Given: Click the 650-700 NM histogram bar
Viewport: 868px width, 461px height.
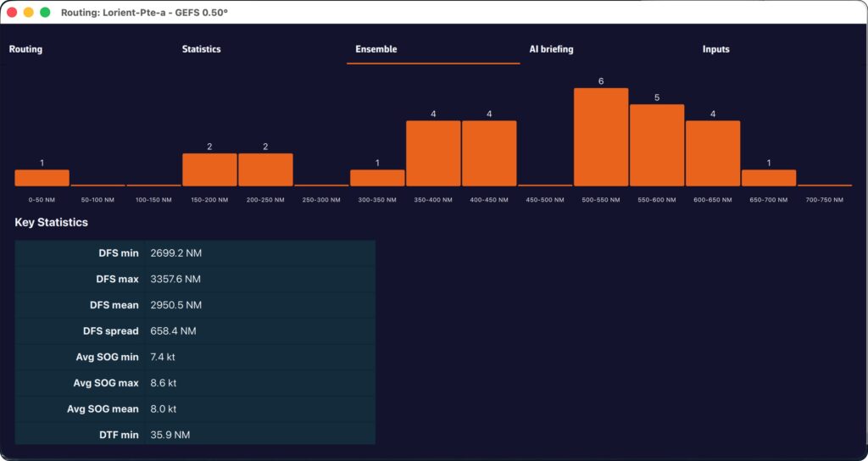Looking at the screenshot, I should click(x=769, y=178).
